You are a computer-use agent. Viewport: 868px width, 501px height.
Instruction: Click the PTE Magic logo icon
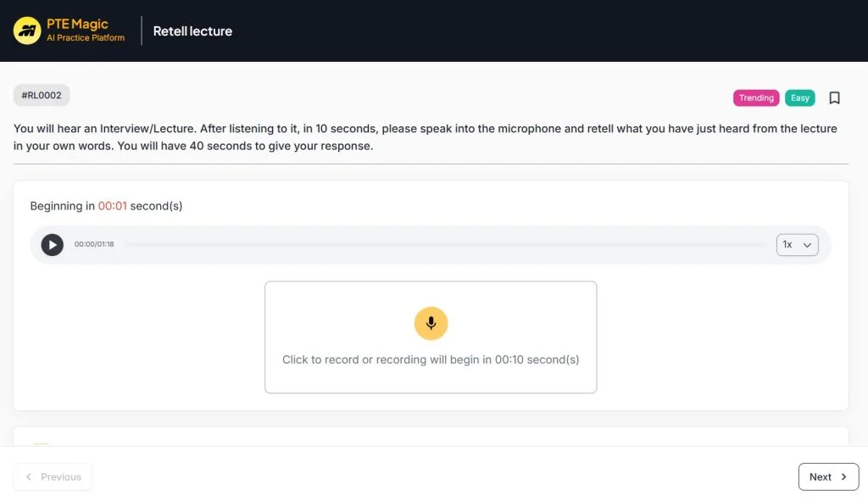[x=27, y=31]
